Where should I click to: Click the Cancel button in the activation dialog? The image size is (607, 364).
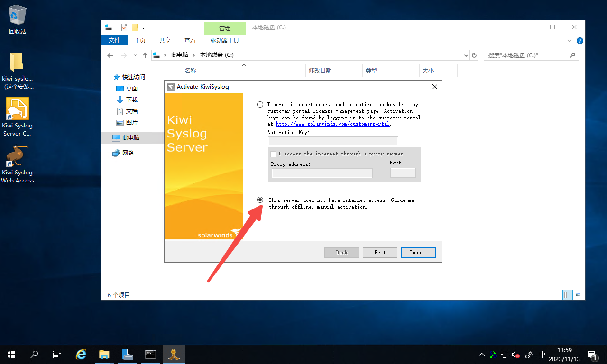tap(418, 252)
